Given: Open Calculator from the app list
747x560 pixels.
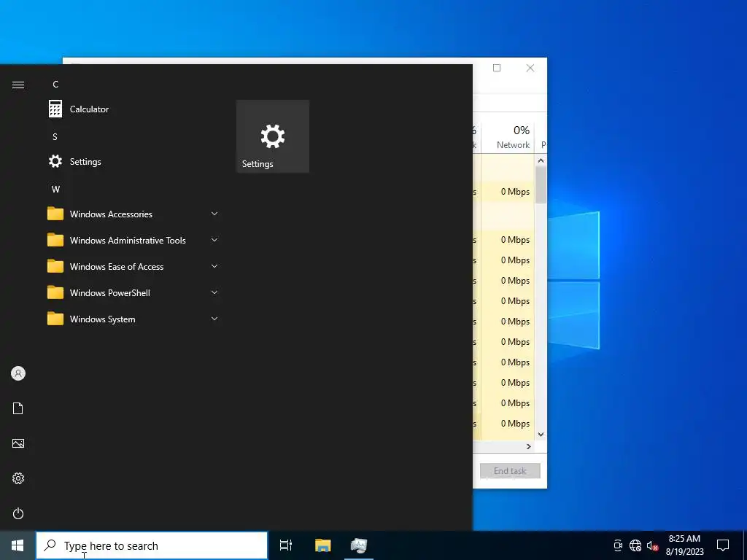Looking at the screenshot, I should 133,109.
